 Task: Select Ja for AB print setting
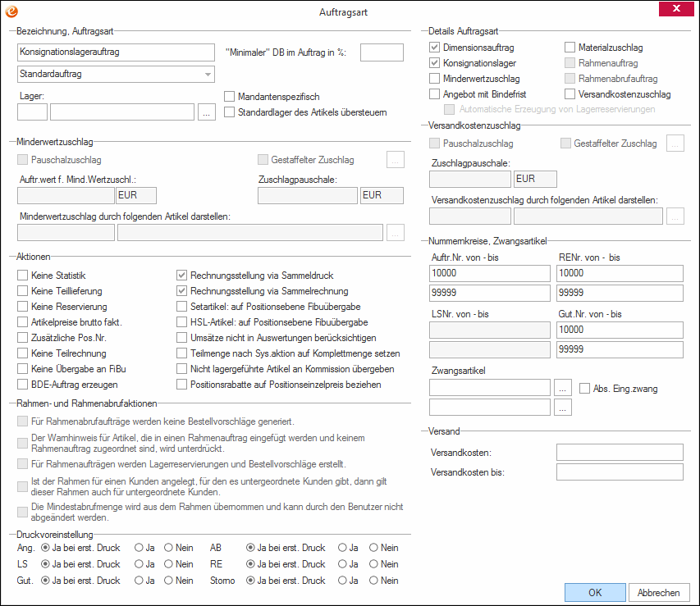pyautogui.click(x=342, y=548)
